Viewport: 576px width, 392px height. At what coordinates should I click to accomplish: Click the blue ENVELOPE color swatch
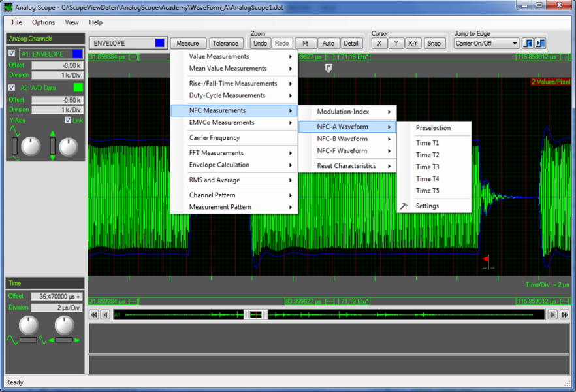point(160,43)
